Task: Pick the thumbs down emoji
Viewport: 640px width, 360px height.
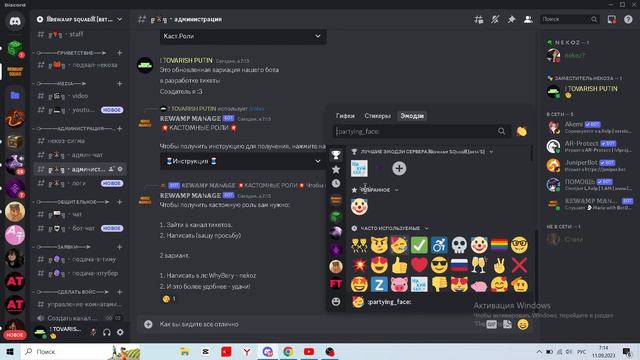Action: (x=439, y=284)
